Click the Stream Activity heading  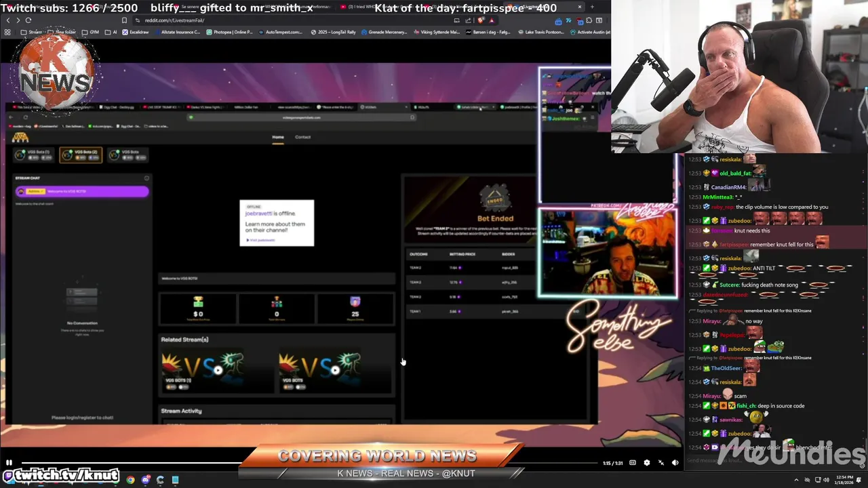point(181,411)
